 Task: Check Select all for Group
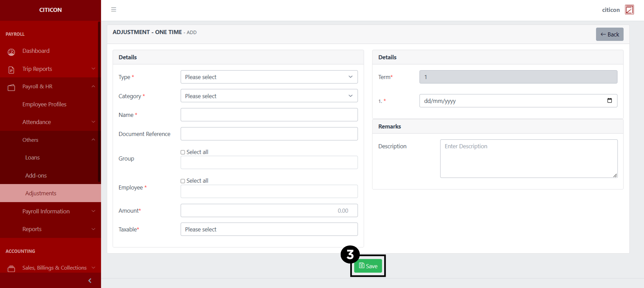pyautogui.click(x=183, y=152)
